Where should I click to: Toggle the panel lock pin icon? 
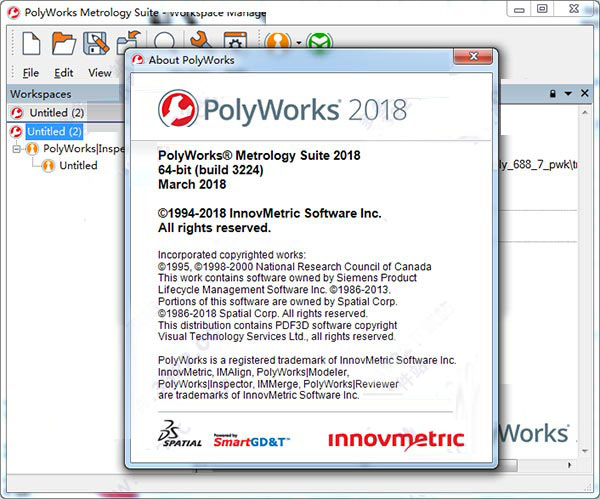click(553, 93)
